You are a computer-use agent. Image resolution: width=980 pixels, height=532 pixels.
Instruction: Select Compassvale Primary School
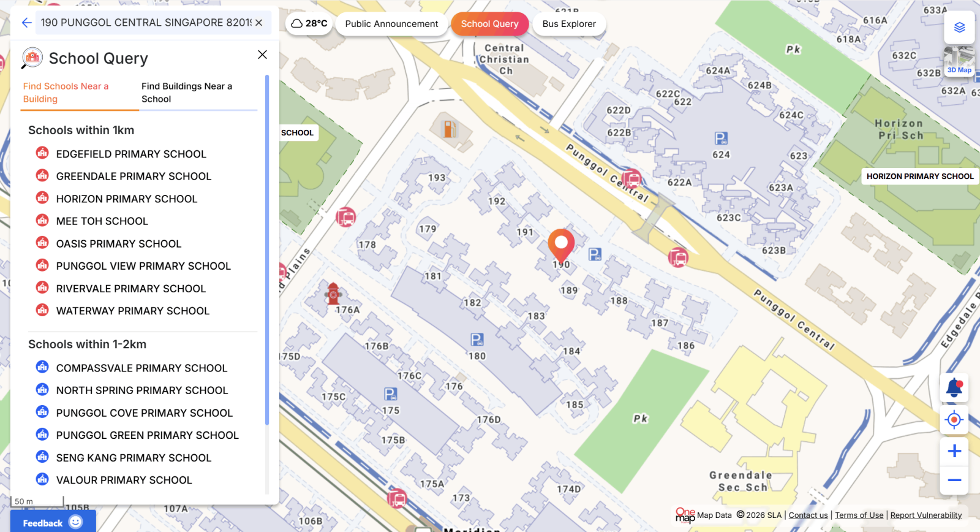(x=141, y=368)
